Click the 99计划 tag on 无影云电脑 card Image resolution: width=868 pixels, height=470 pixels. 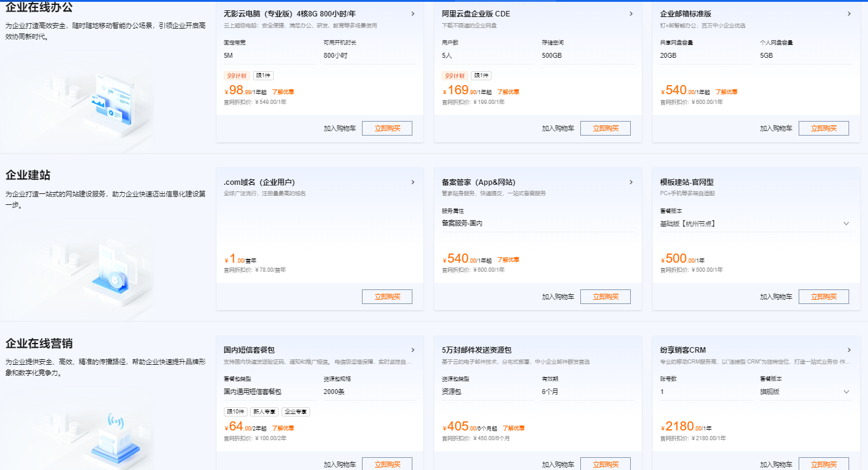237,76
